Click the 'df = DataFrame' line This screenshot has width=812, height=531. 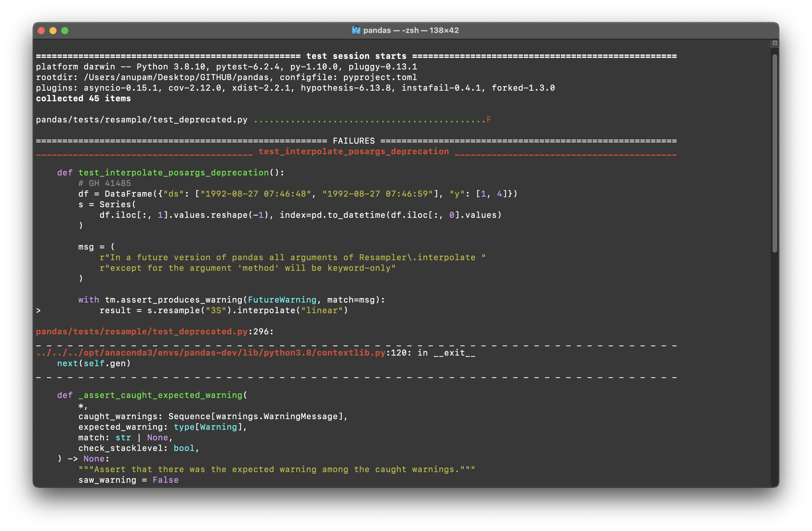click(x=298, y=194)
